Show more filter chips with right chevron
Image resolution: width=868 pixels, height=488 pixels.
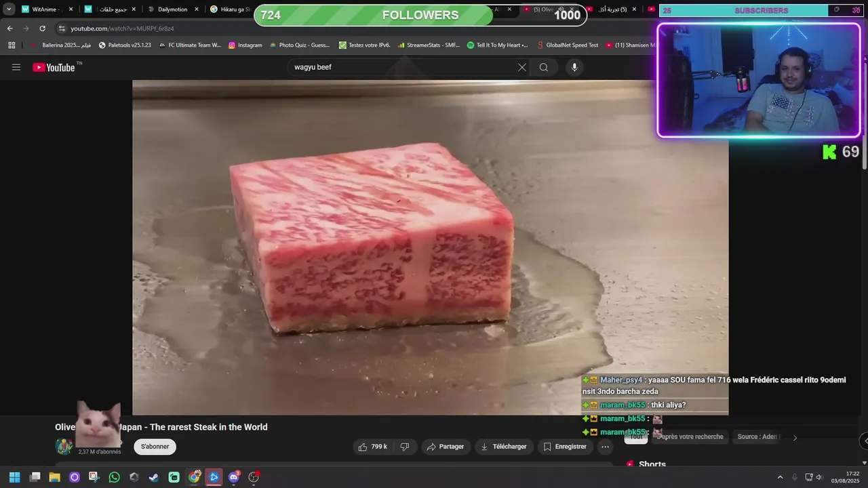[795, 437]
